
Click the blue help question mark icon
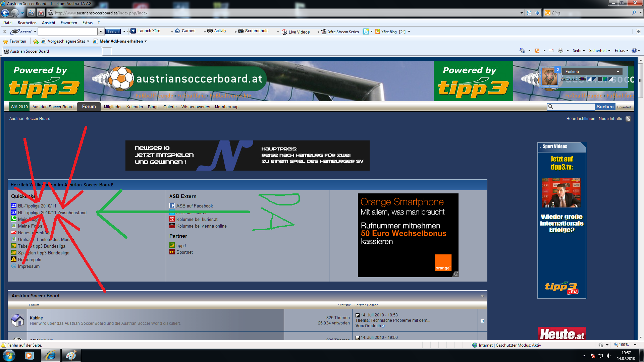tap(634, 51)
